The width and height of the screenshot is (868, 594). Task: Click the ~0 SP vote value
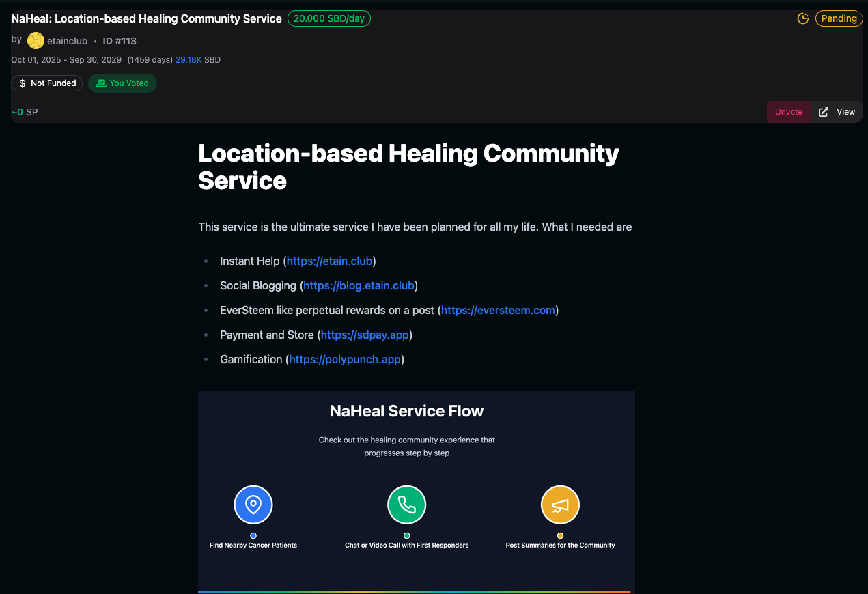(25, 112)
